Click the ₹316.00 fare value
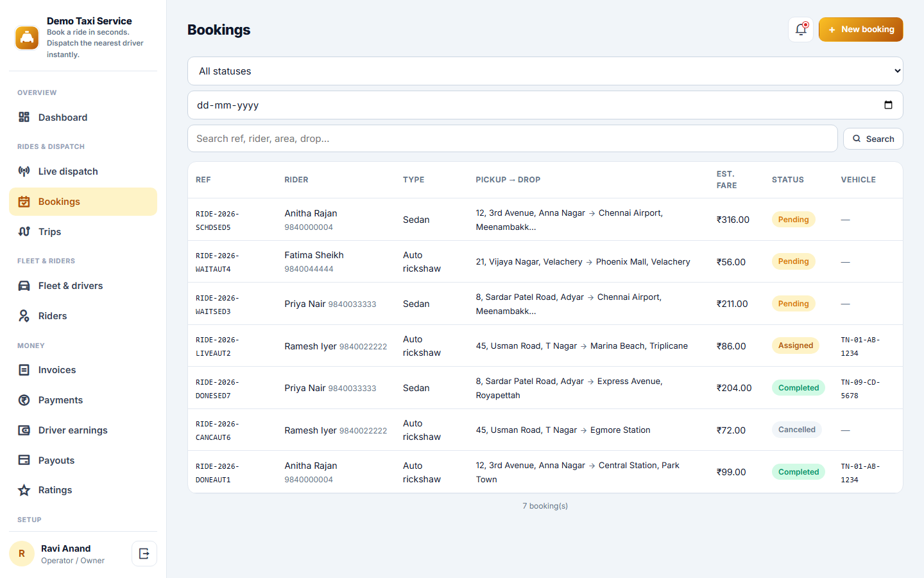Screen dimensions: 924x578 [733, 220]
